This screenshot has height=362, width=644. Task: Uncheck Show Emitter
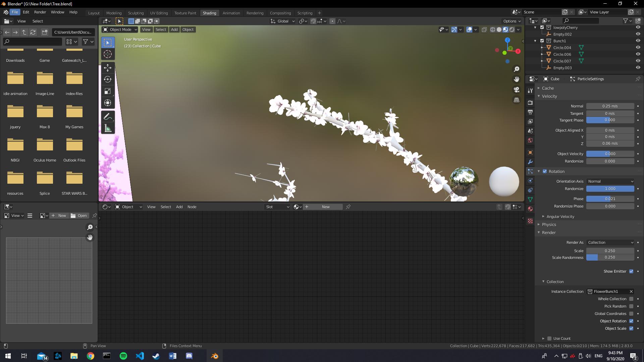(631, 271)
